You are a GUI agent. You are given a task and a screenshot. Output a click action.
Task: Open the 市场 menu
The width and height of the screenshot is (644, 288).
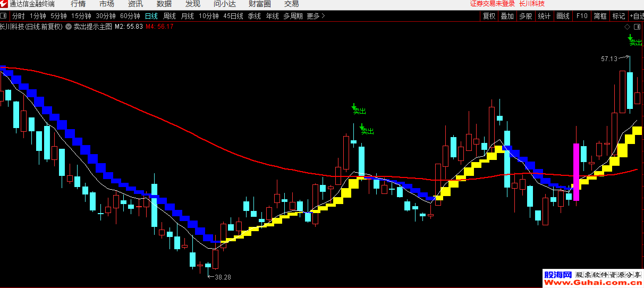[x=107, y=4]
